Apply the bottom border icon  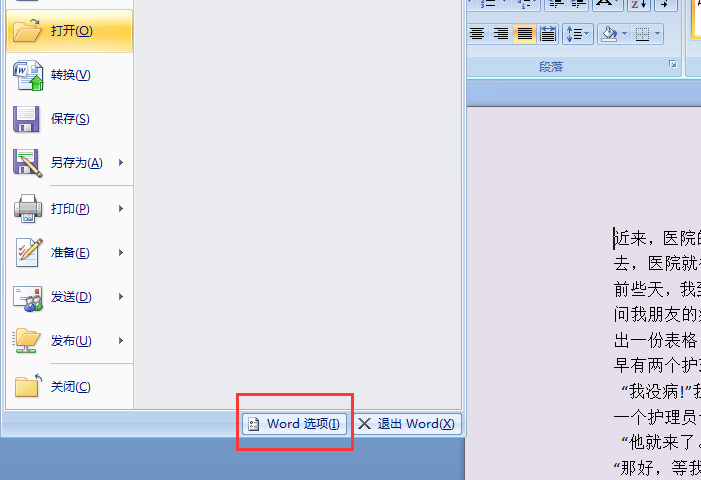click(x=642, y=34)
